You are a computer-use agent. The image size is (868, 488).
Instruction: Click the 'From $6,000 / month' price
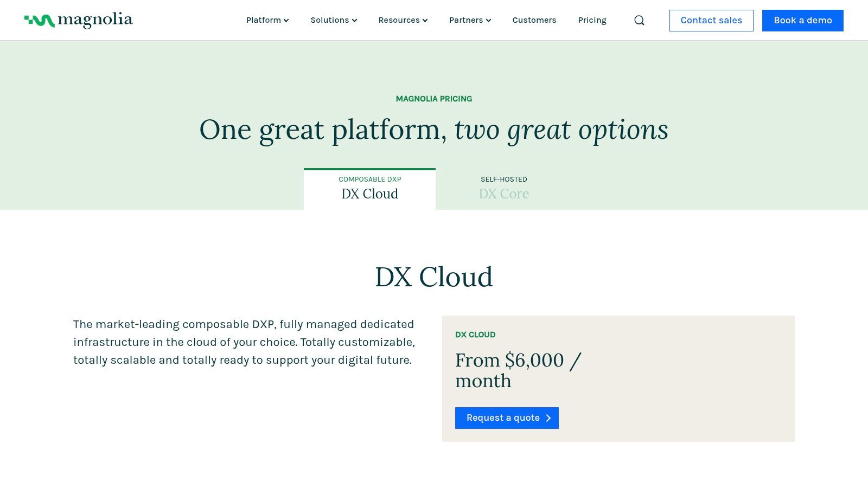518,370
